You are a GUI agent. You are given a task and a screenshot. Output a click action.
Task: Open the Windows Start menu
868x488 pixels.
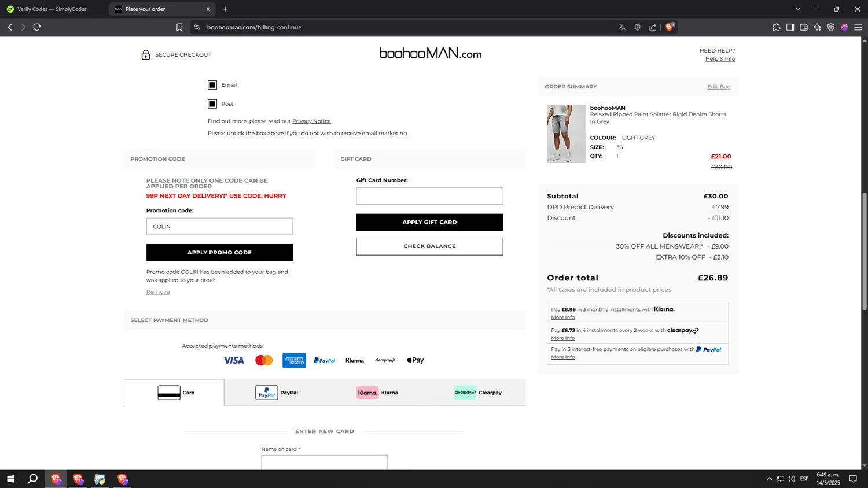pyautogui.click(x=10, y=479)
